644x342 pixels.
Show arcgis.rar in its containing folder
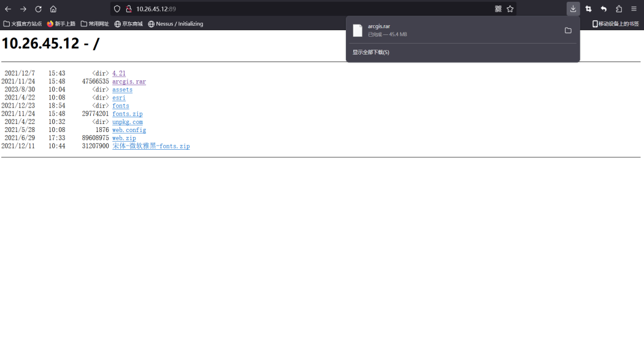pyautogui.click(x=568, y=31)
